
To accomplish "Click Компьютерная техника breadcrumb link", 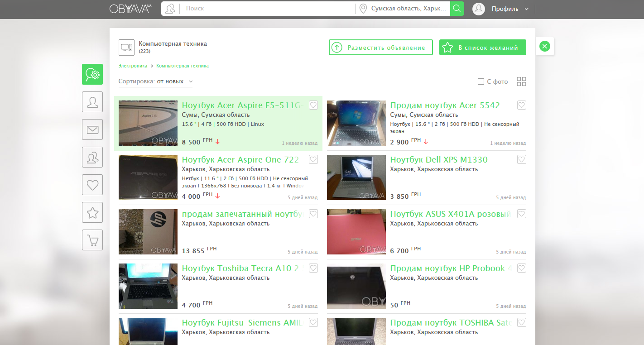I will coord(182,66).
